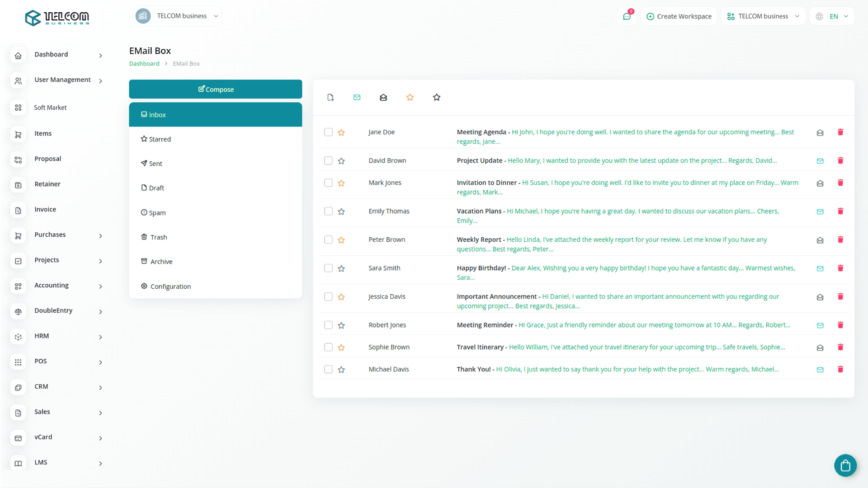Click the teal envelope icon in the email toolbar

point(357,98)
